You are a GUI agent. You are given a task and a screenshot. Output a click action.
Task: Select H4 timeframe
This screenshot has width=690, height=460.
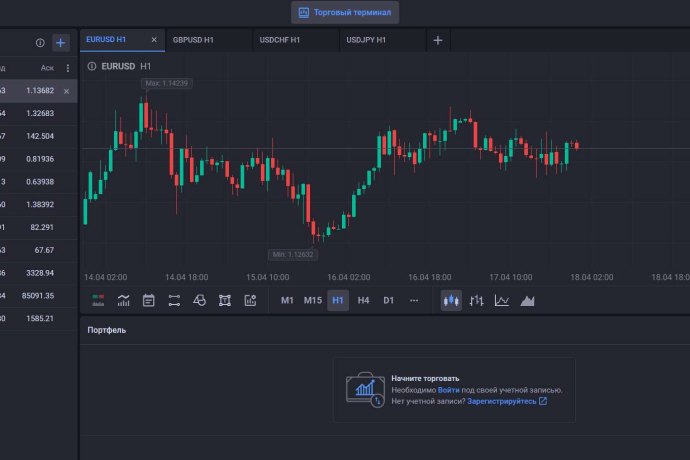pos(363,301)
